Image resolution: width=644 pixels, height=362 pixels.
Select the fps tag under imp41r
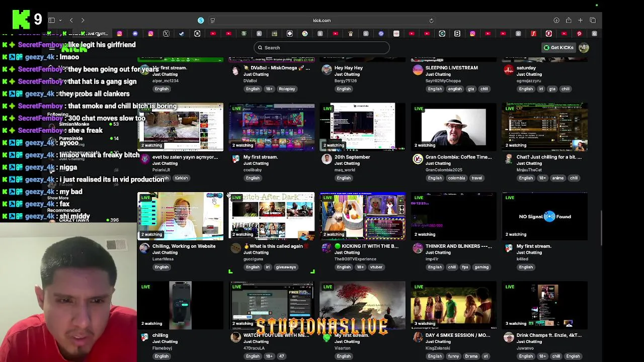tap(465, 267)
